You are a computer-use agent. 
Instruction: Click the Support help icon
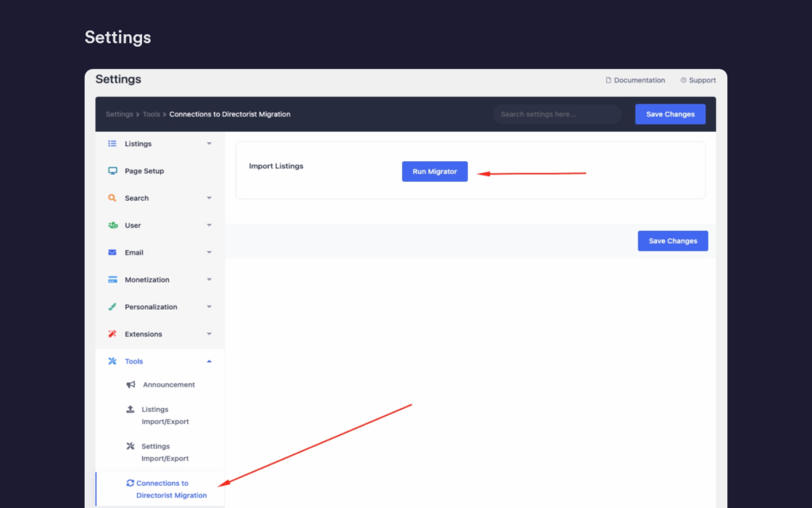(684, 80)
